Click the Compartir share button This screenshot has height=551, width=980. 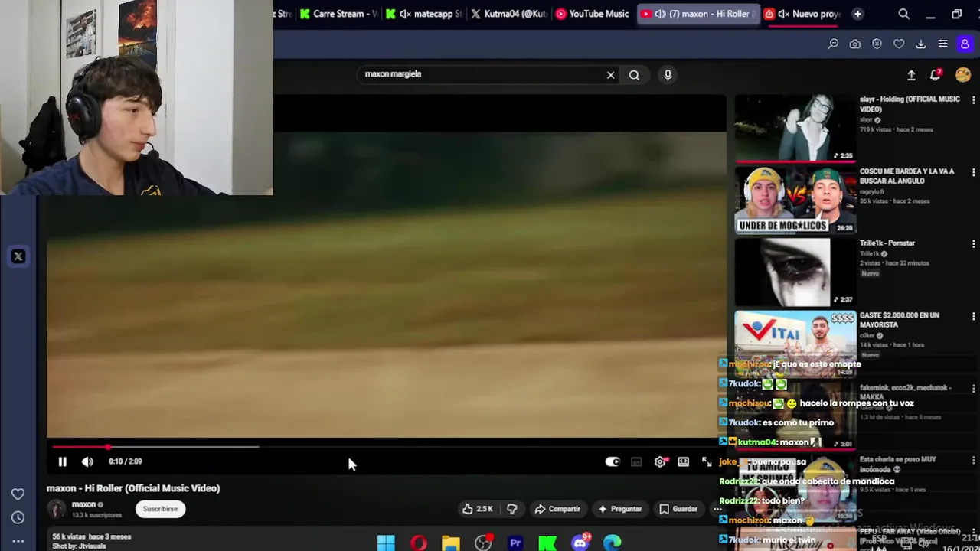click(557, 509)
